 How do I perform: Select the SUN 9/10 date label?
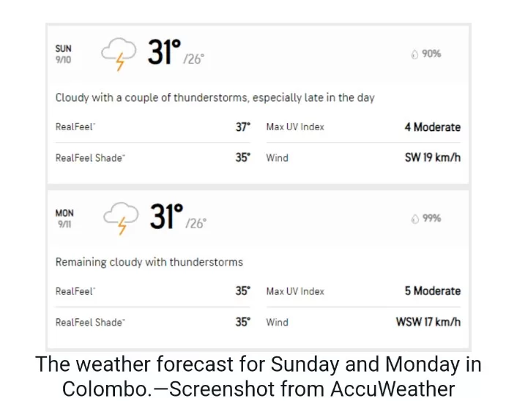63,54
